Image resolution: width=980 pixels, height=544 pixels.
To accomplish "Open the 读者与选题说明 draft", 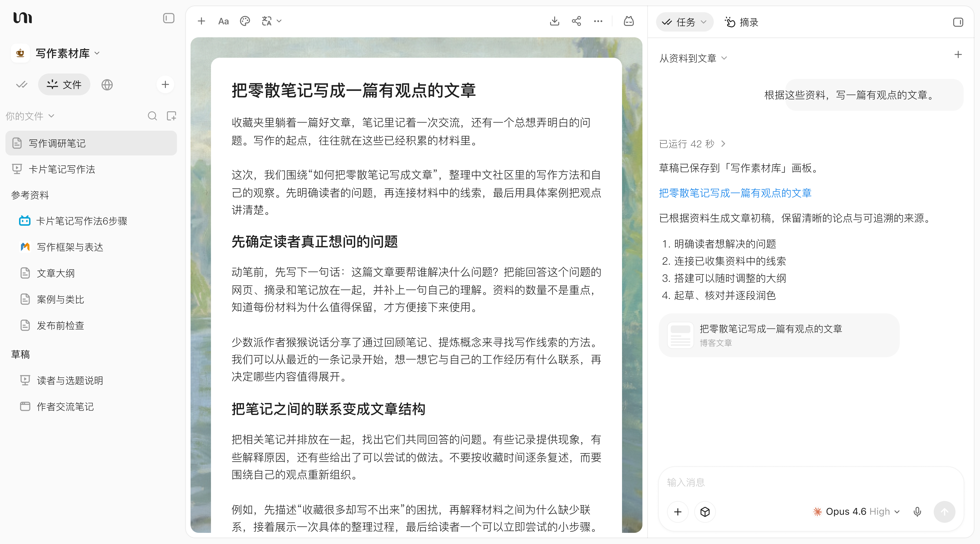I will point(91,380).
